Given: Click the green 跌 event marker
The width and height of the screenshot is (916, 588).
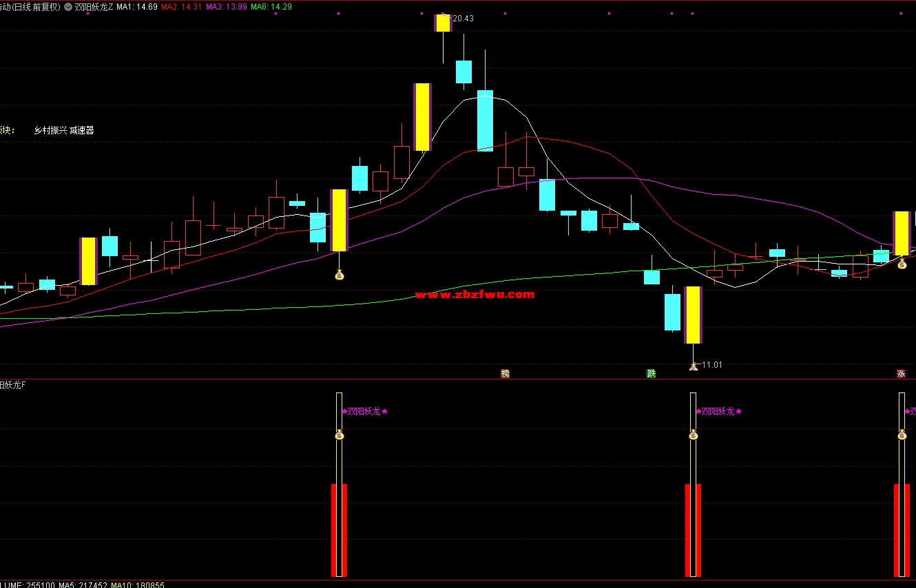Looking at the screenshot, I should [651, 374].
